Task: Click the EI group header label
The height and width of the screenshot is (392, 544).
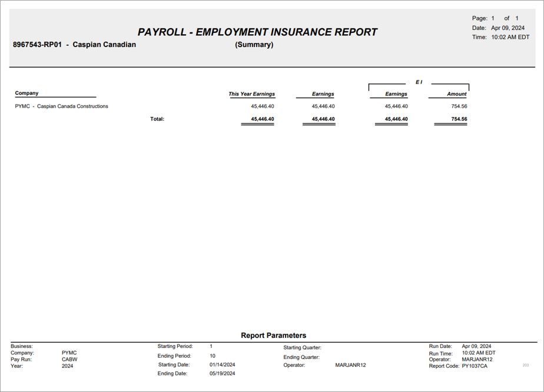Action: click(419, 82)
